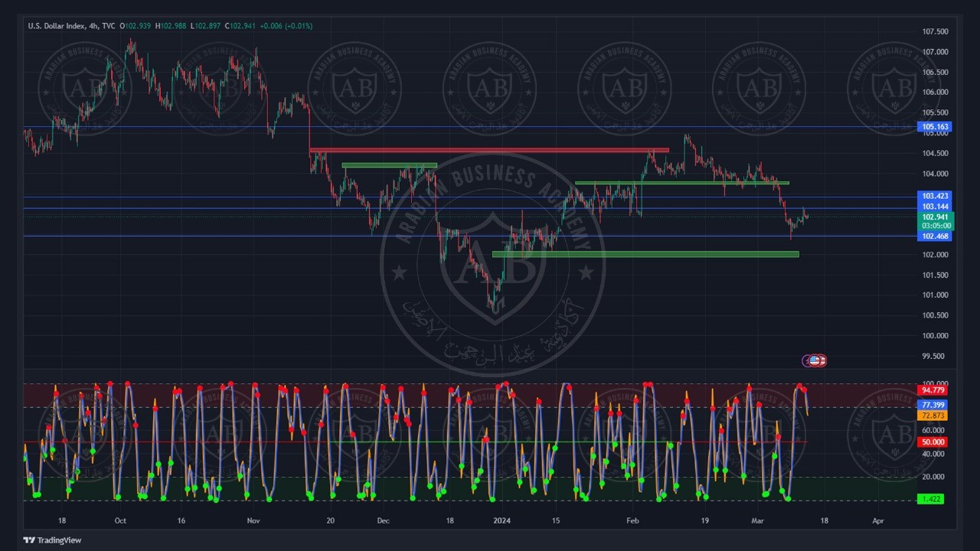Select the blue 102.468 price label
This screenshot has width=980, height=551.
[x=935, y=236]
